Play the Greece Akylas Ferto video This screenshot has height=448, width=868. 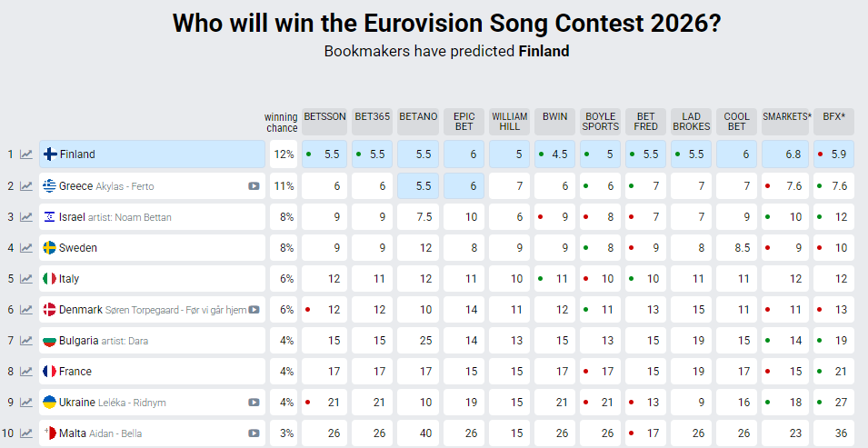point(254,186)
